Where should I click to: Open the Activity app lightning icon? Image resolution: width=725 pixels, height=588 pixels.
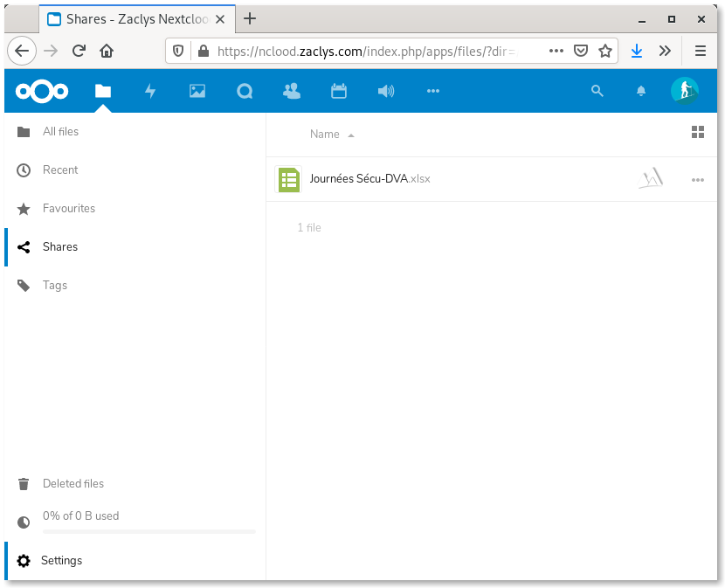[150, 91]
